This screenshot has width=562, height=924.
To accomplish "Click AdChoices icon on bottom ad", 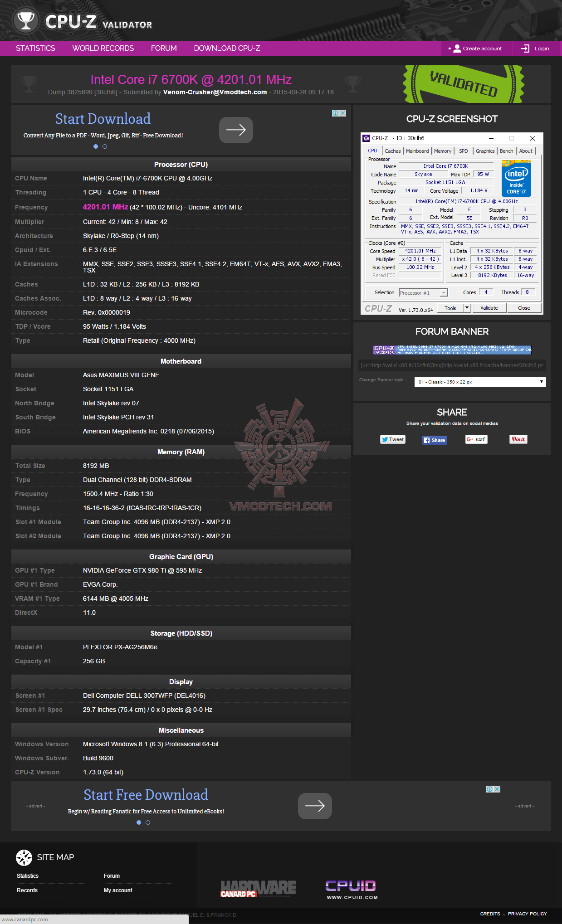I will (x=490, y=789).
